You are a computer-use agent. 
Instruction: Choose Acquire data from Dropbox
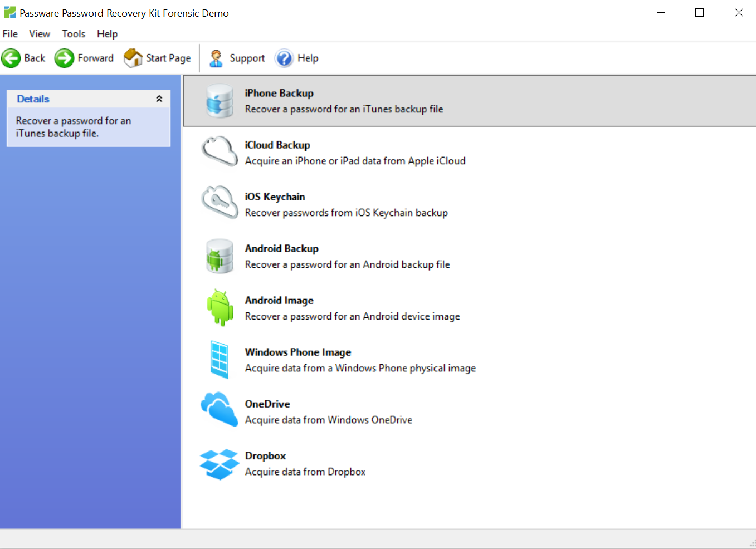[305, 472]
